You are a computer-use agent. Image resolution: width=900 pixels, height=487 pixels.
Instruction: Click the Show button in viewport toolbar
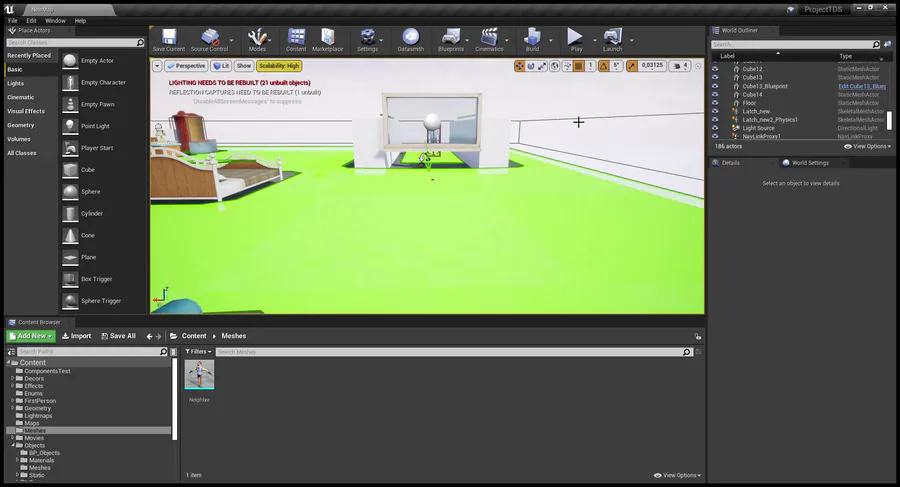pos(244,66)
